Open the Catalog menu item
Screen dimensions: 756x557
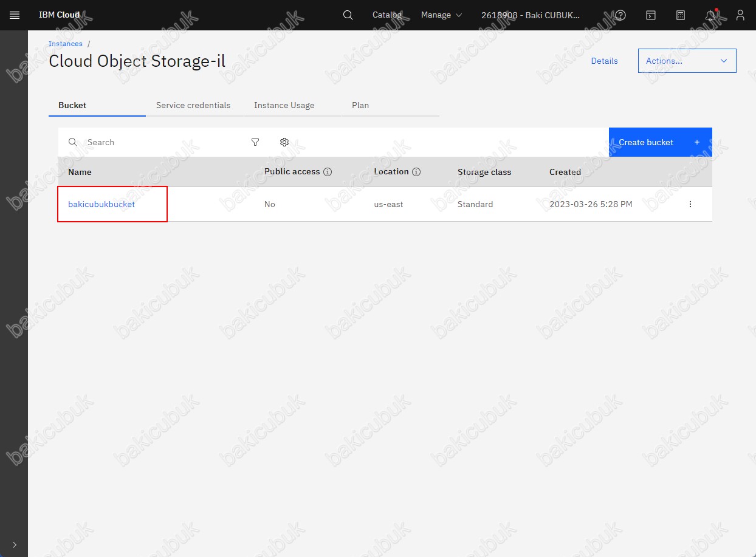point(387,15)
